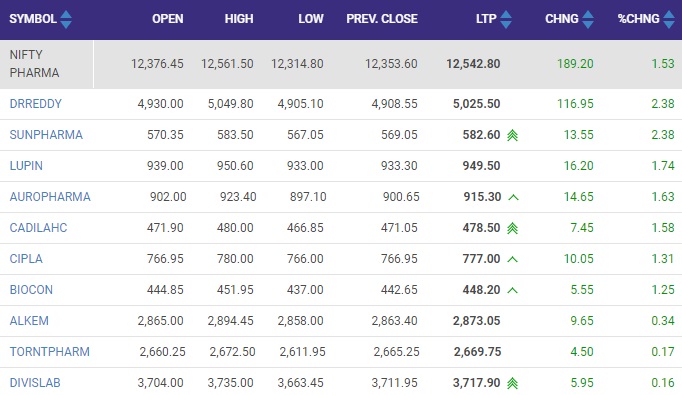Click the SYMBOL column header
The image size is (682, 395).
(x=33, y=19)
